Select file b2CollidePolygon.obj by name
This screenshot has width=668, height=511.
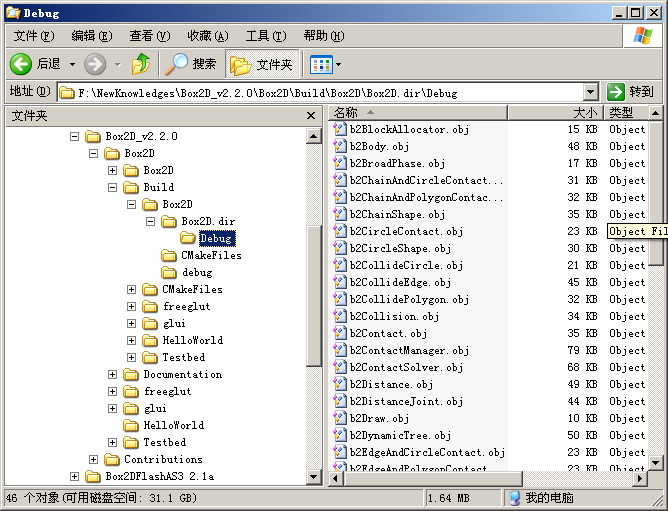point(409,299)
